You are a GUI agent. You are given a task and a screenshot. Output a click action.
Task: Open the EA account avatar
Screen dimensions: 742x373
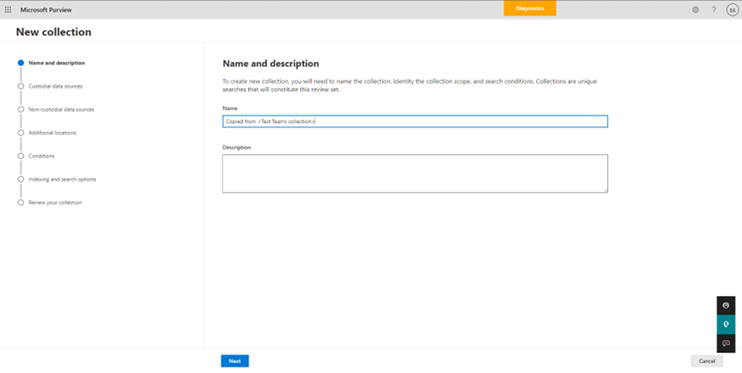[732, 9]
